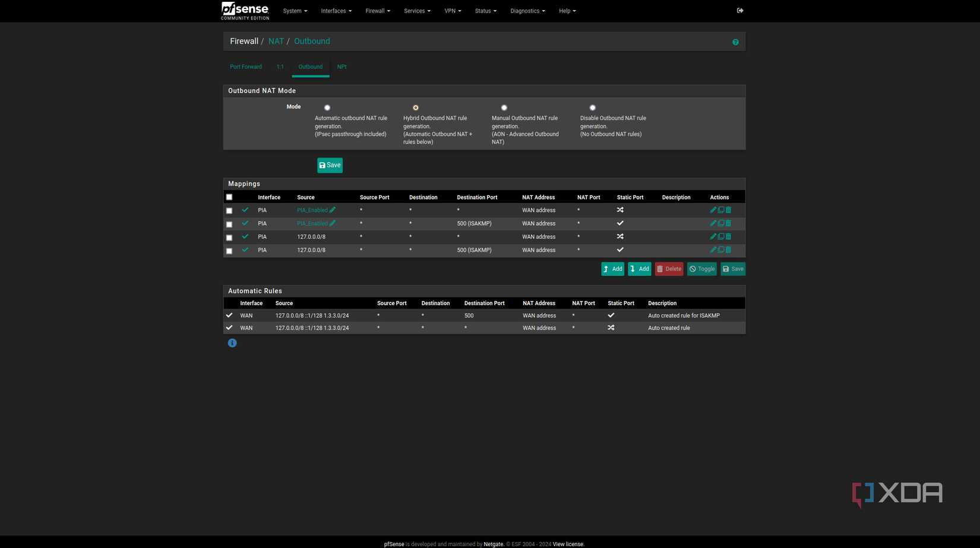The image size is (980, 548).
Task: Click the pfSense logo
Action: click(x=245, y=11)
